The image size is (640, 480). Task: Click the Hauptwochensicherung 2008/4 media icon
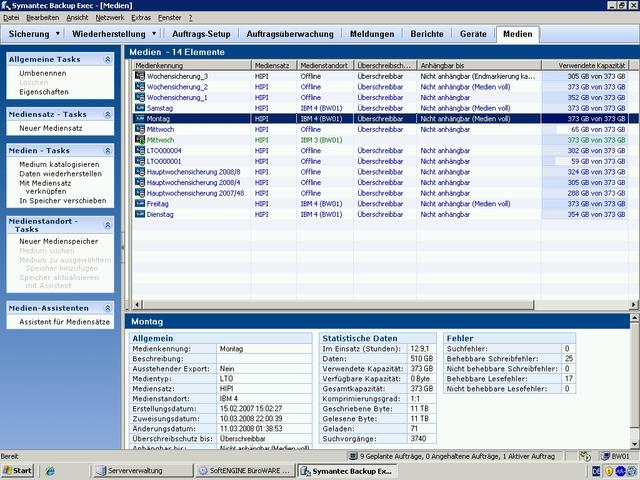(x=140, y=182)
